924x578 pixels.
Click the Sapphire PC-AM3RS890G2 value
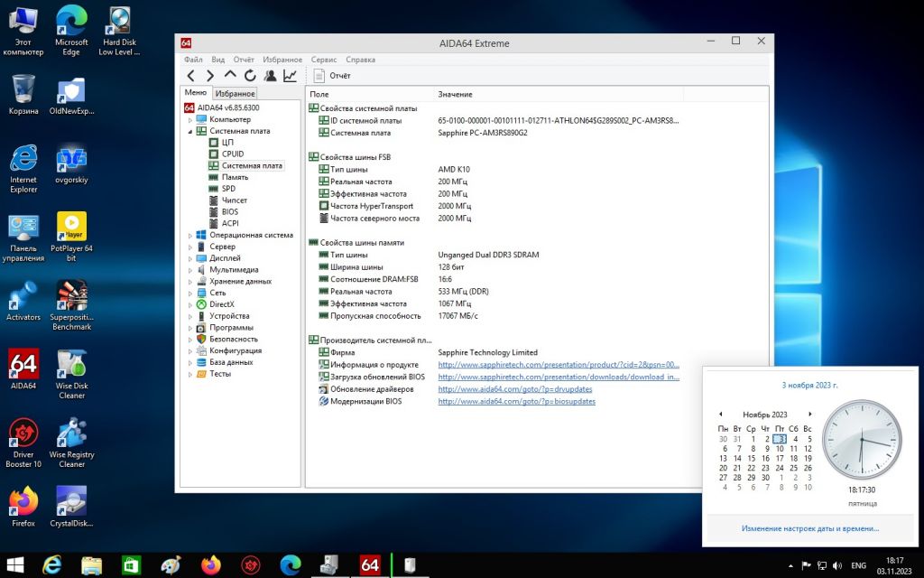(x=482, y=133)
